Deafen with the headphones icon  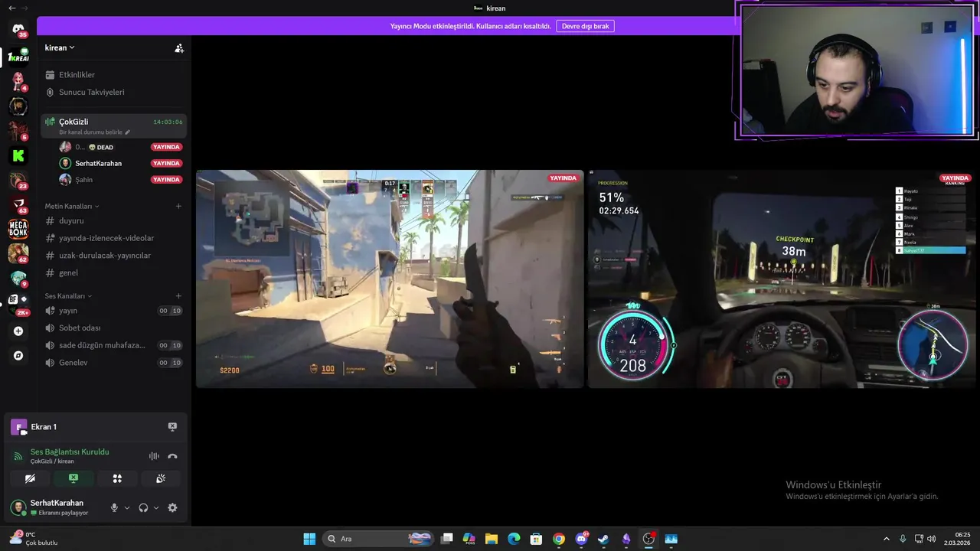[143, 507]
